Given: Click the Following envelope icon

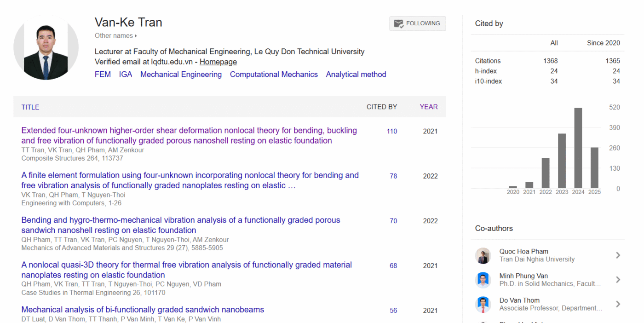Looking at the screenshot, I should [x=399, y=23].
